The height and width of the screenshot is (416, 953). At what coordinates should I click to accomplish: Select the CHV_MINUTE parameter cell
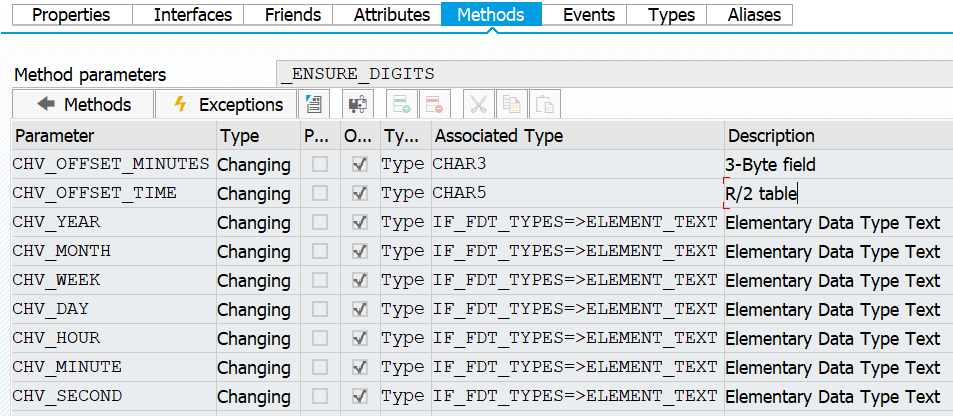tap(113, 367)
